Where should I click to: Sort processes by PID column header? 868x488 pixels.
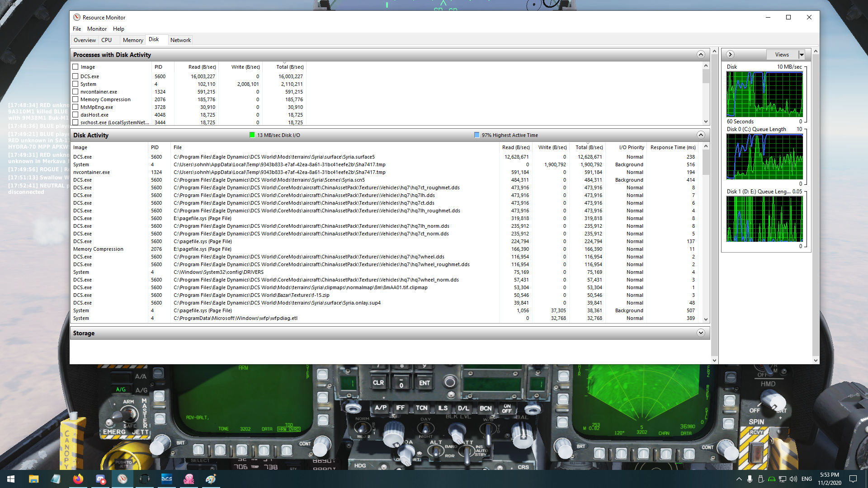[162, 67]
